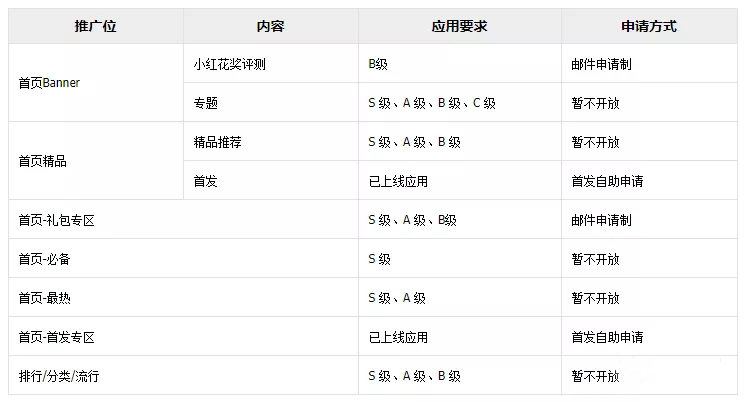Click the 申请方式 column header

point(649,26)
